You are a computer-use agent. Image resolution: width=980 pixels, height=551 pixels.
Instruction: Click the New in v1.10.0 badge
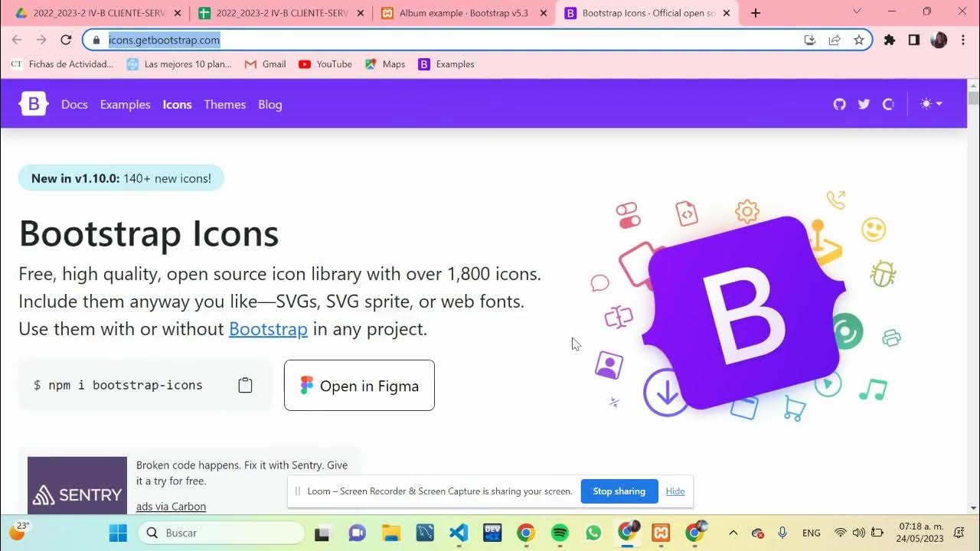coord(121,178)
